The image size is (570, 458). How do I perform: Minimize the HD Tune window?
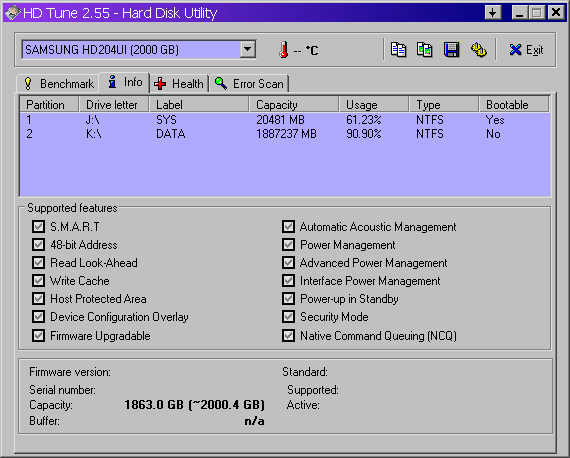pos(519,13)
